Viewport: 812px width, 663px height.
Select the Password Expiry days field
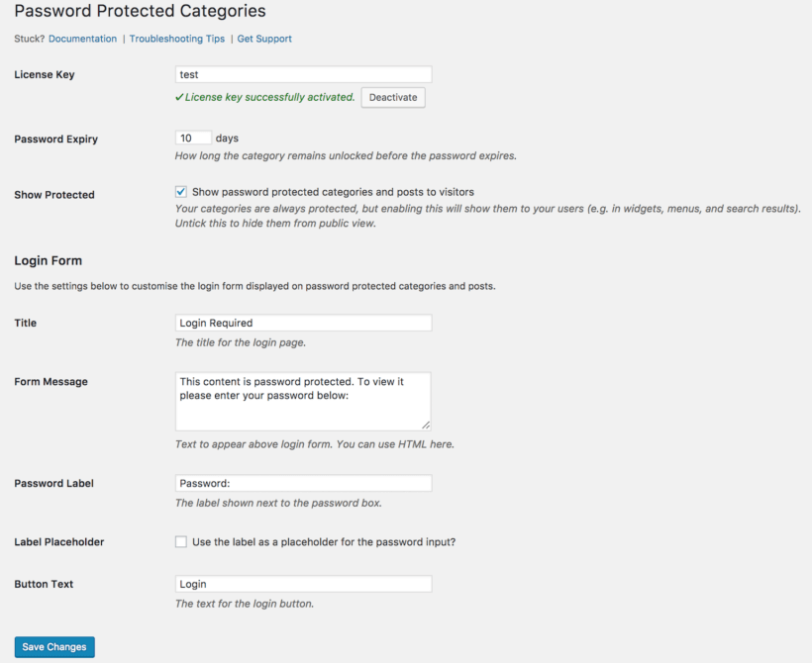coord(193,138)
